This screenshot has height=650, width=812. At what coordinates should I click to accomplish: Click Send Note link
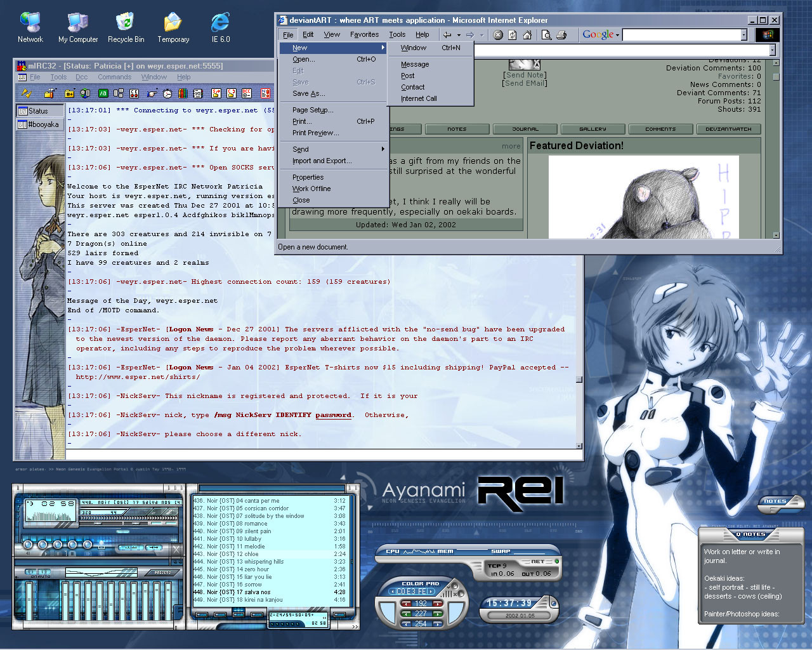point(525,75)
